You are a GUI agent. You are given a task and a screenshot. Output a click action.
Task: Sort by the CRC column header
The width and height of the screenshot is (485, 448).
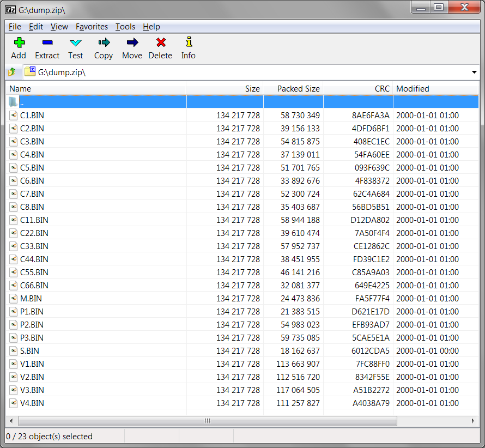358,89
